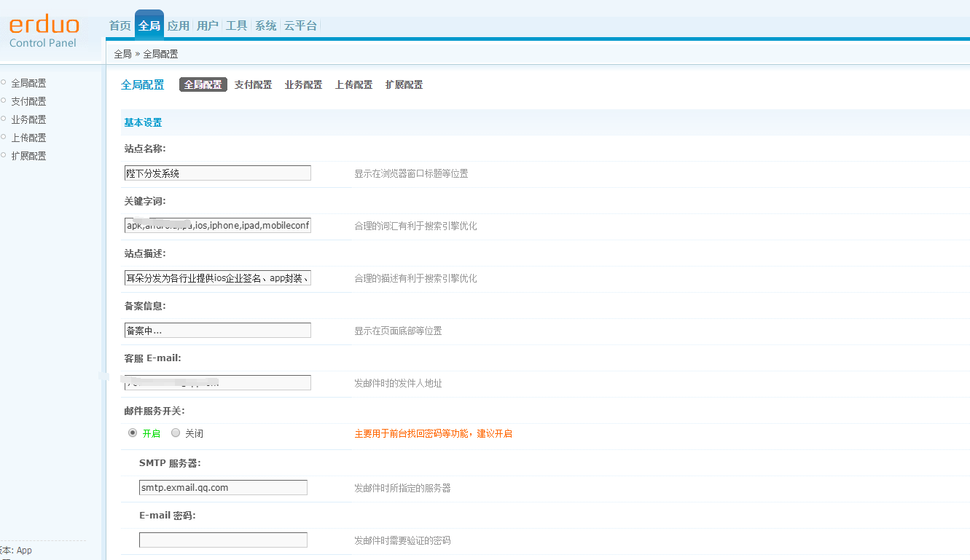Image resolution: width=970 pixels, height=560 pixels.
Task: Switch to the 支付配置 sub-tab
Action: coord(253,84)
